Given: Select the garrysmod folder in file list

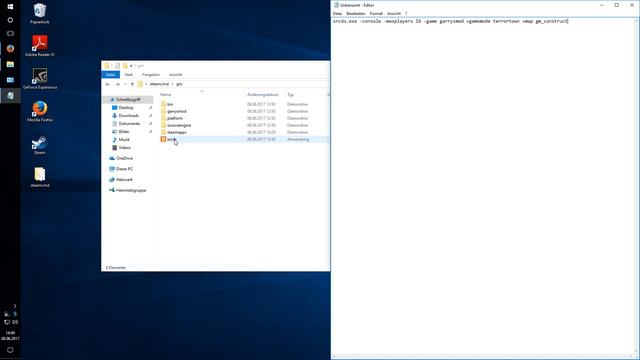Looking at the screenshot, I should tap(177, 111).
